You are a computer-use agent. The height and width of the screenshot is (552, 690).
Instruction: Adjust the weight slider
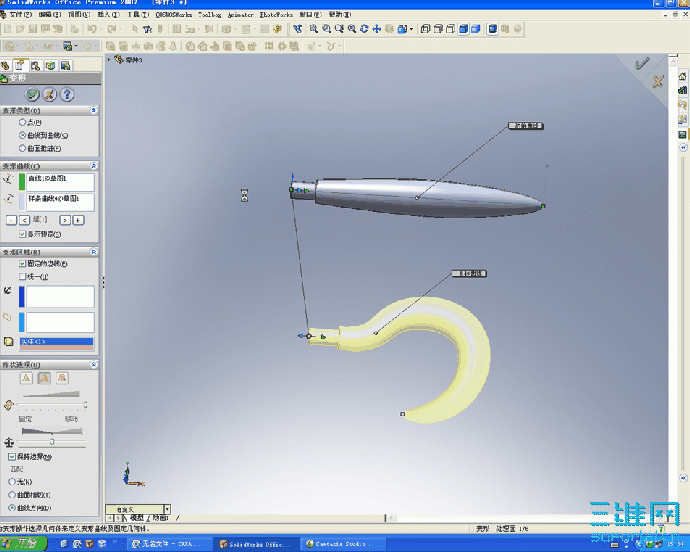click(51, 442)
